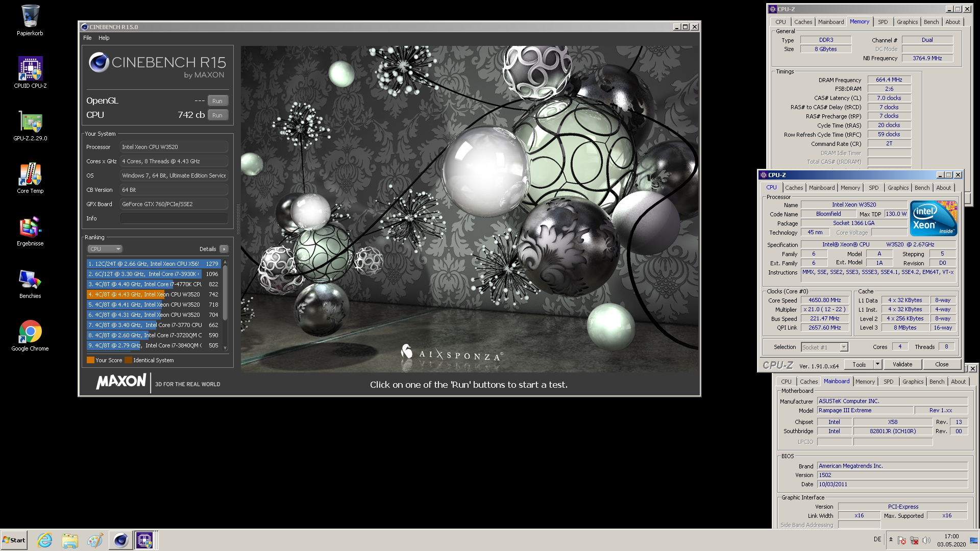Click the Intel Xeon inside logo
Viewport: 980px width, 551px height.
(x=933, y=218)
